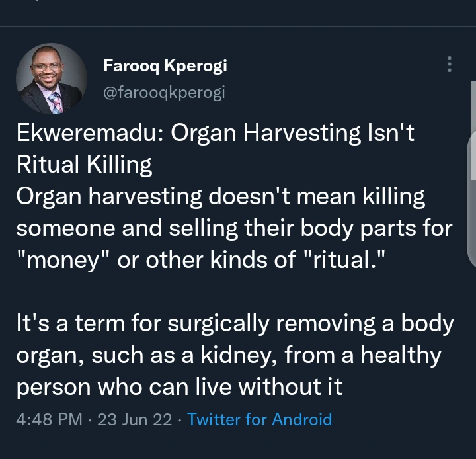The height and width of the screenshot is (459, 476).
Task: Click the @farooqkperogi handle
Action: tap(164, 93)
